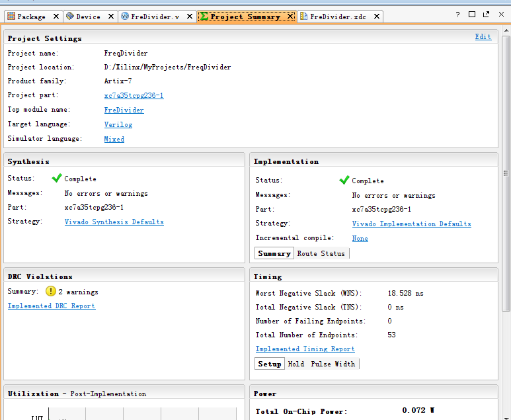Show the Pulse Width timing tab
This screenshot has width=511, height=420.
pyautogui.click(x=333, y=364)
